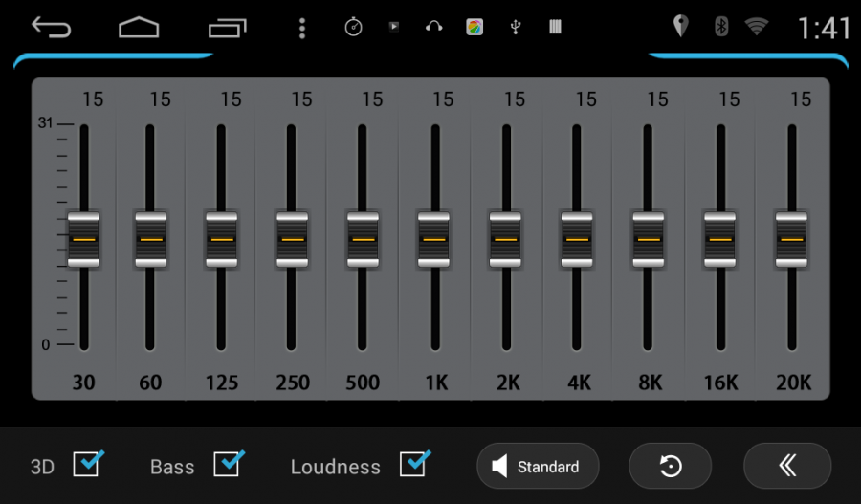Click the 4K slider knob

577,239
